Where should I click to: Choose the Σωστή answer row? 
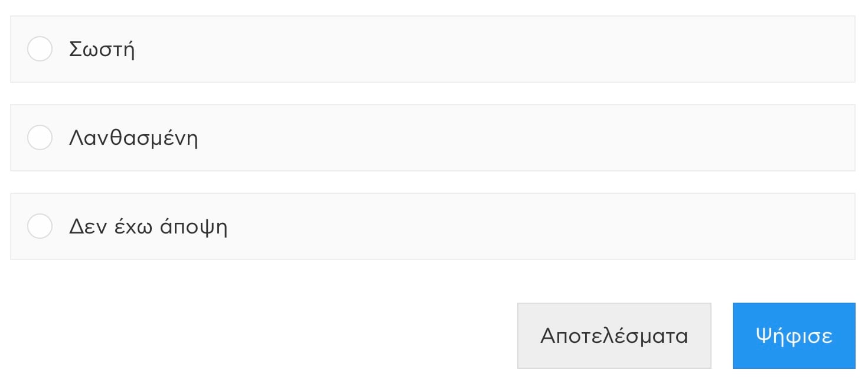432,49
